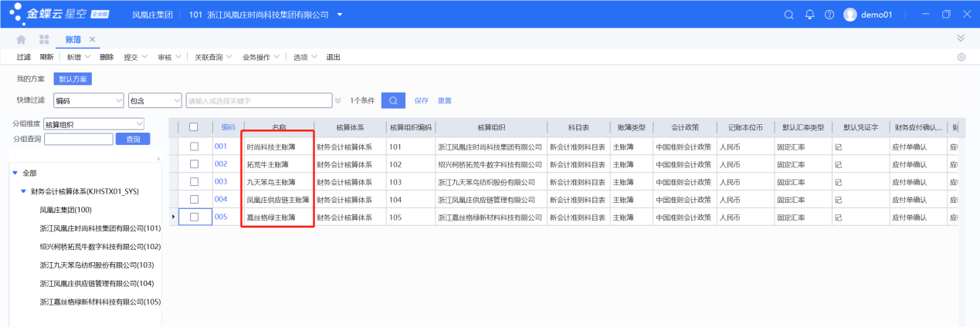Check the row 004 checkbox

tap(194, 200)
